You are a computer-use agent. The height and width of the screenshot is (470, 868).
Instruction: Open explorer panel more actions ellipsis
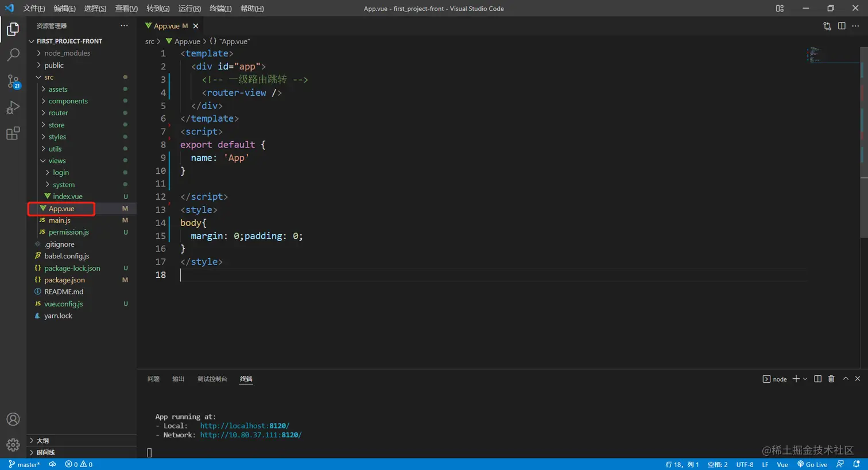click(x=124, y=26)
